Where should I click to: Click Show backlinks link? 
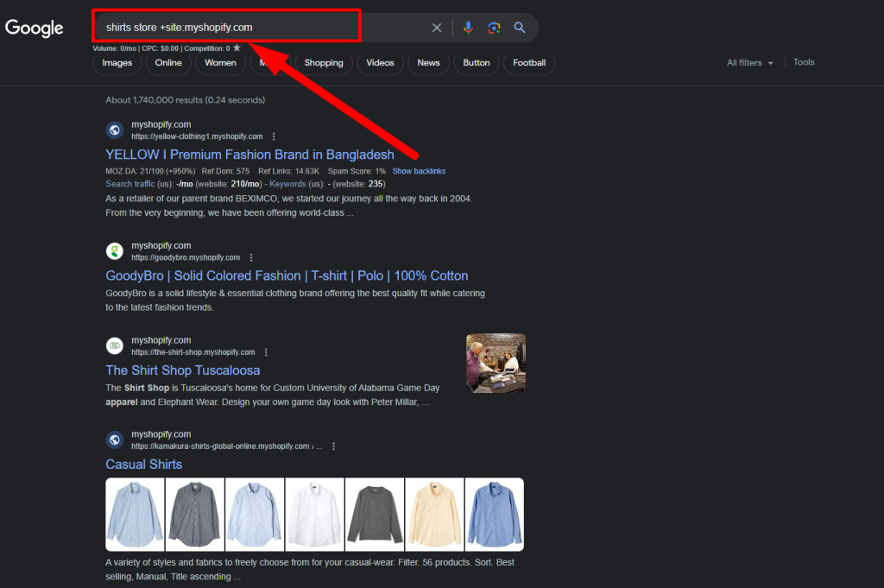(419, 171)
